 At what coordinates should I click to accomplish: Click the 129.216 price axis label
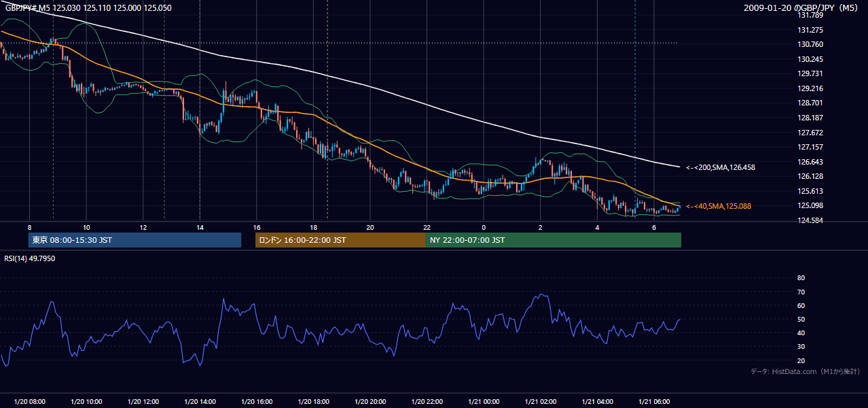[810, 88]
